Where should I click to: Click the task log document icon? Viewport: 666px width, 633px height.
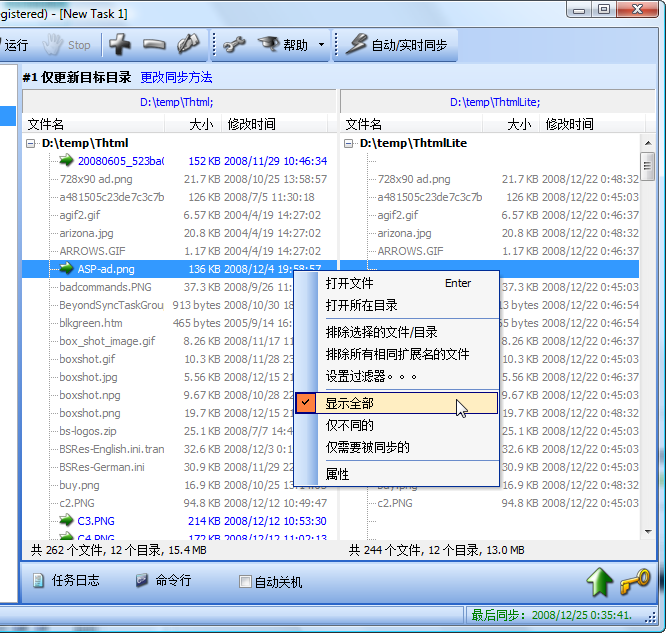[x=38, y=581]
